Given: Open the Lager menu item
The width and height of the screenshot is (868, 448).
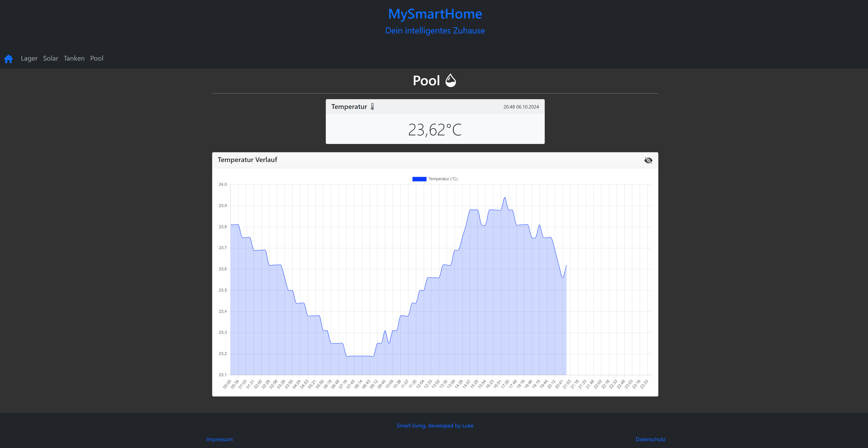Looking at the screenshot, I should [29, 59].
